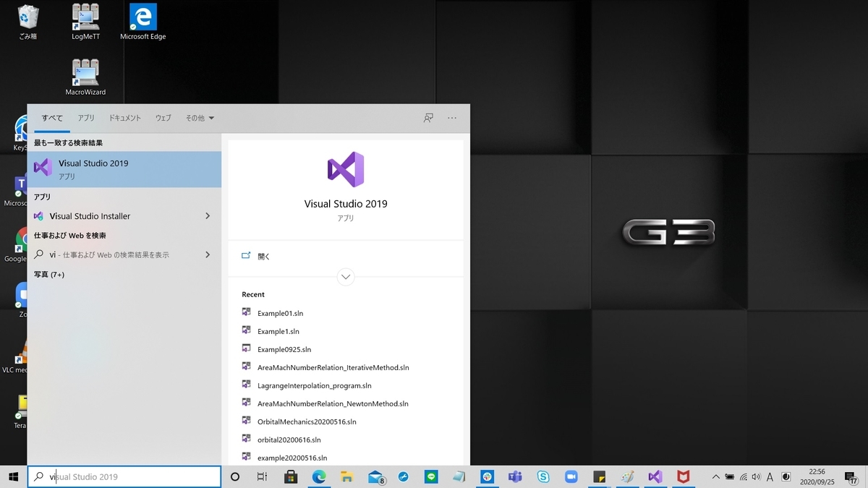Click search feedback icon
Image resolution: width=868 pixels, height=488 pixels.
[x=428, y=118]
